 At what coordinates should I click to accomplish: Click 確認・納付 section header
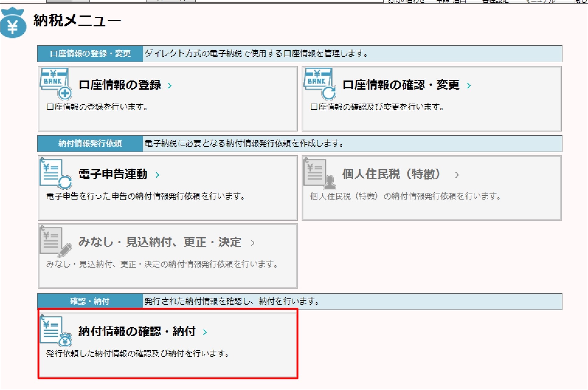click(90, 301)
